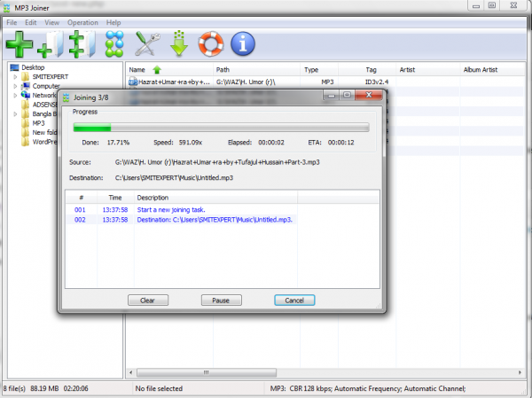Screen dimensions: 532x398
Task: Click the ID3v2.4 tag cell
Action: 377,82
